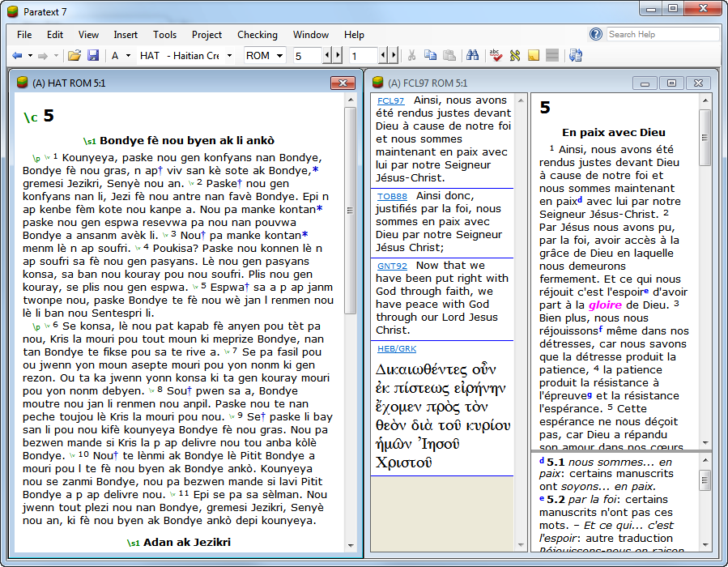Click heading 'Bondye fè nou byen ak li ankò'
The height and width of the screenshot is (567, 728).
click(186, 141)
